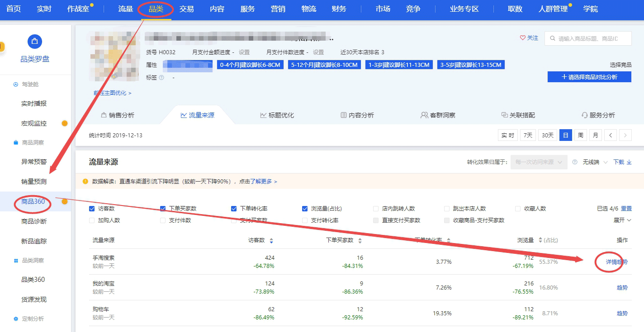Click the 了解更多 link
644x332 pixels.
(263, 182)
